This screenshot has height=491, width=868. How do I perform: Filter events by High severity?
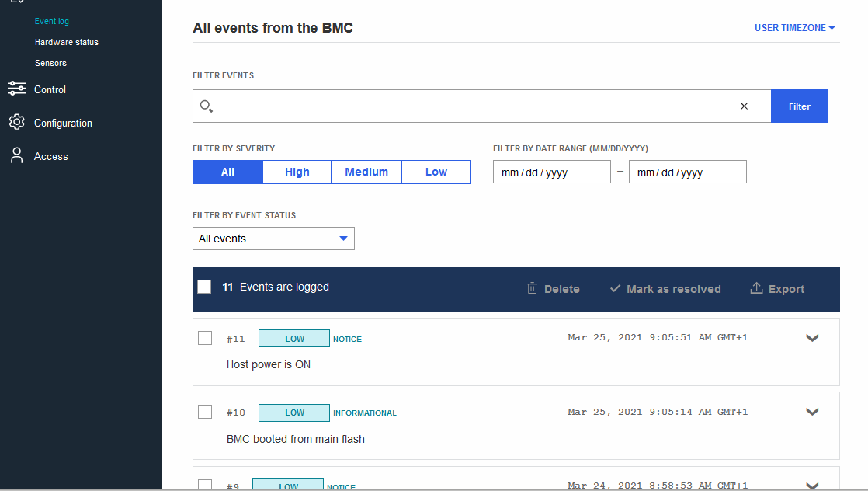point(297,172)
